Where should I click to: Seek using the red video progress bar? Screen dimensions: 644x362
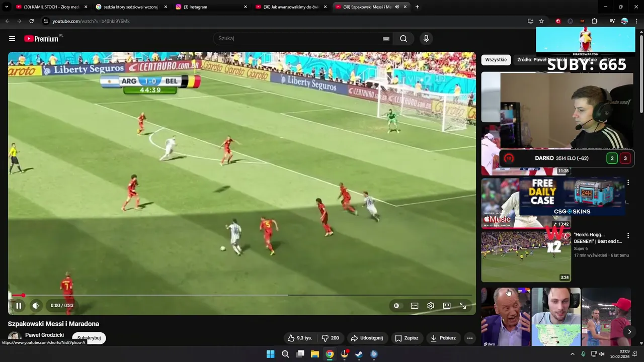coord(242,295)
